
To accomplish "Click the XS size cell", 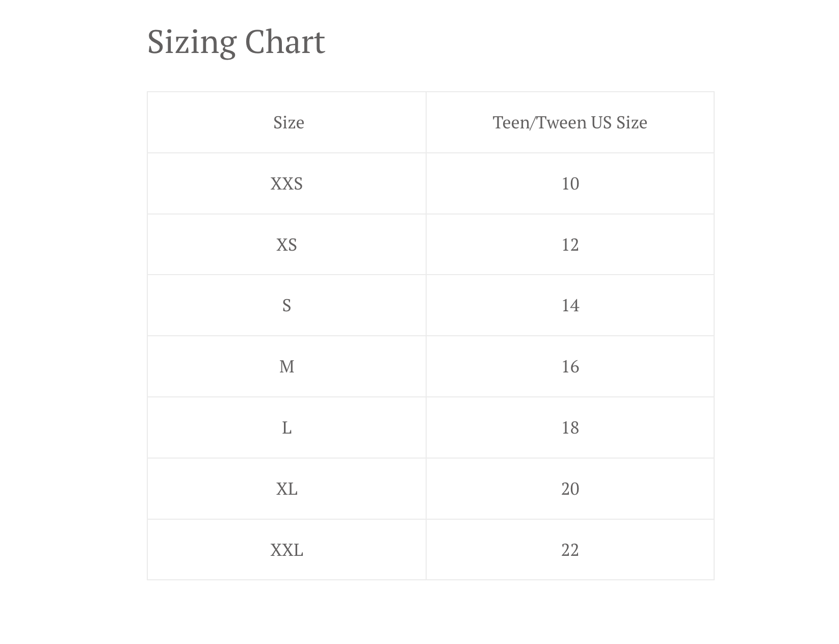I will (286, 245).
